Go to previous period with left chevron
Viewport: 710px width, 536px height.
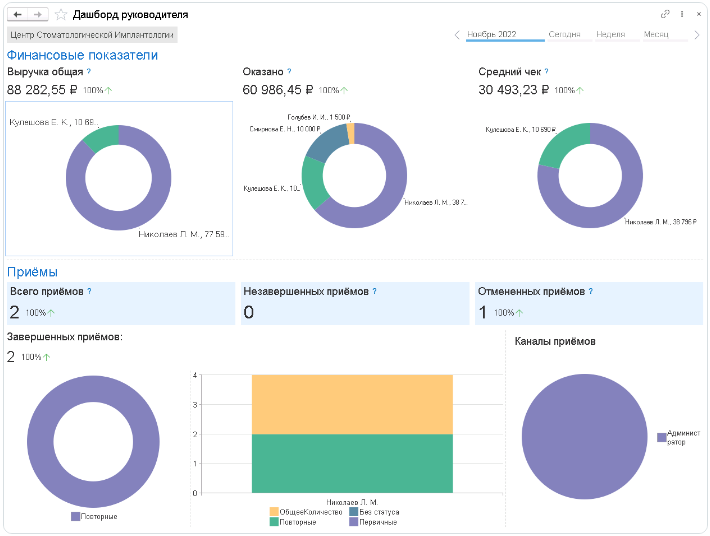457,35
